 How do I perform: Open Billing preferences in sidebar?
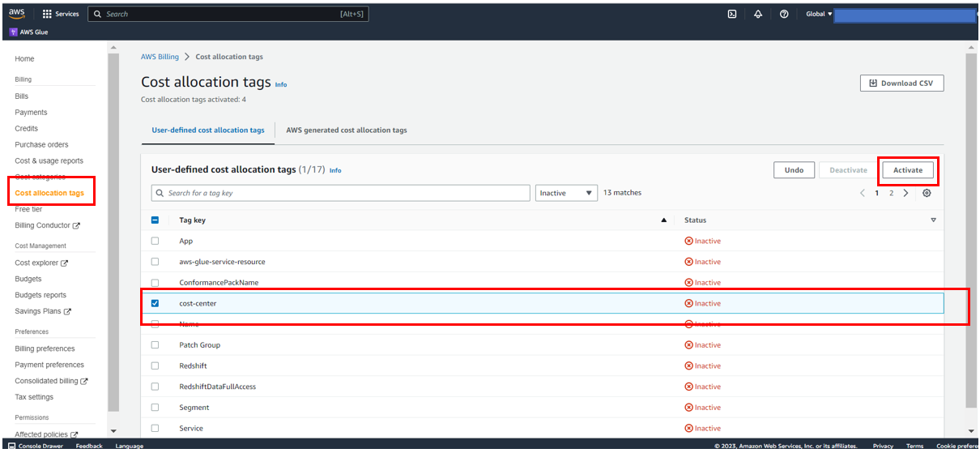click(45, 348)
